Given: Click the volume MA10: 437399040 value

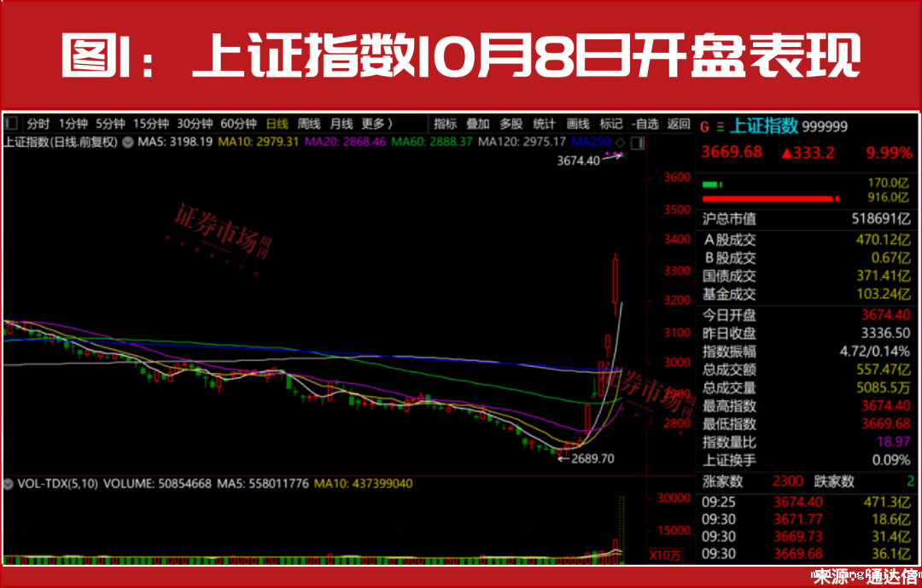Looking at the screenshot, I should 364,484.
